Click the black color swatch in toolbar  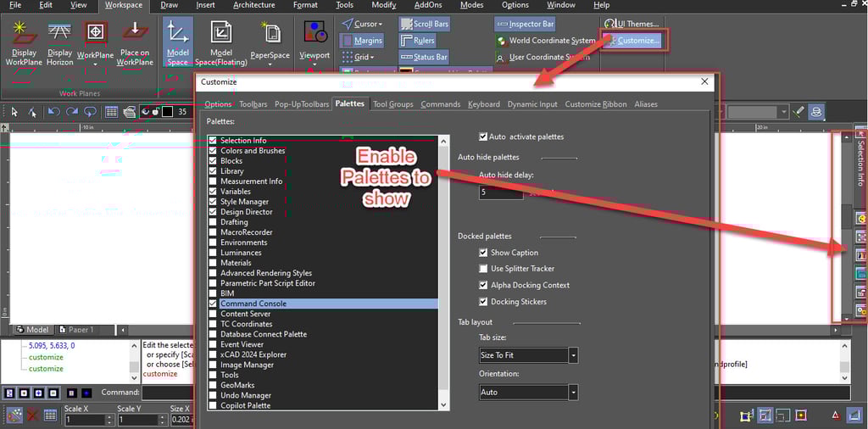(167, 112)
